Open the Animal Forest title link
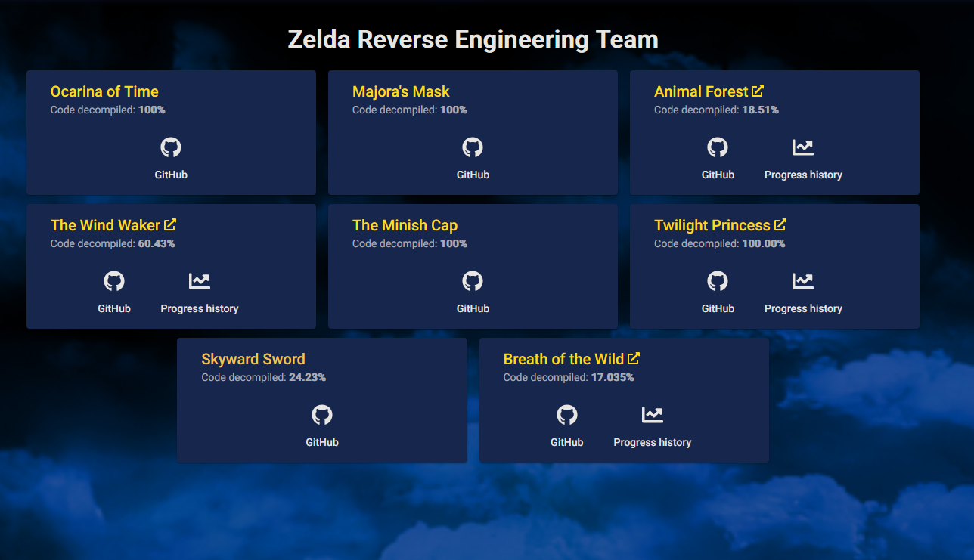The height and width of the screenshot is (560, 974). pos(701,91)
